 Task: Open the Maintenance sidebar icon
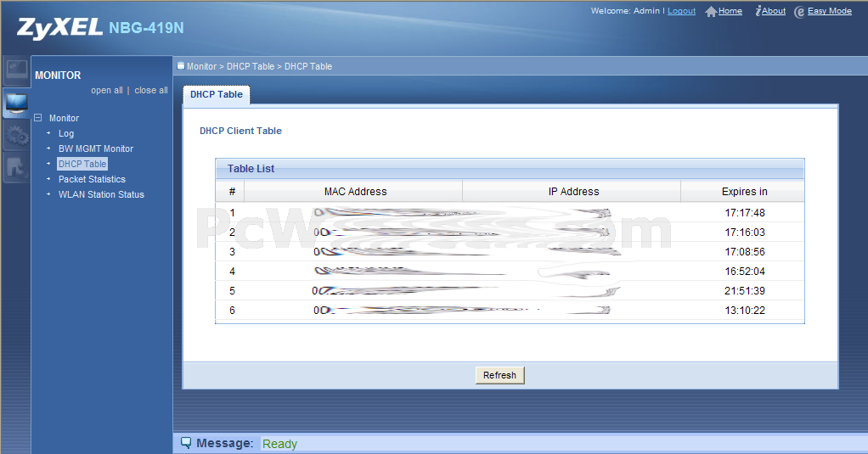pyautogui.click(x=16, y=167)
